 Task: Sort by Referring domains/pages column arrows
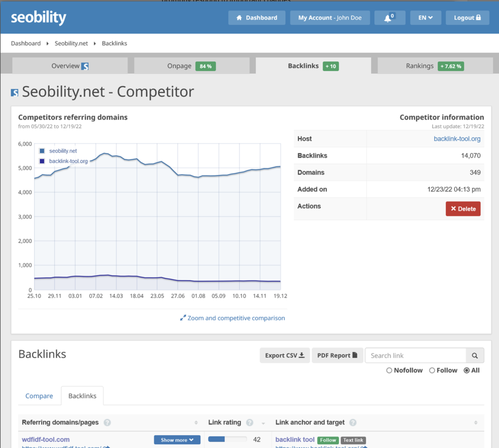coord(196,423)
